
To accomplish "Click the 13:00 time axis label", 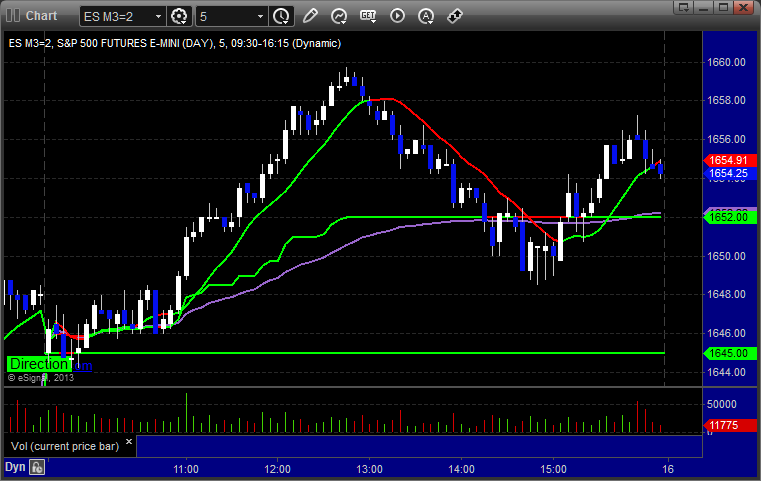I will pos(370,469).
